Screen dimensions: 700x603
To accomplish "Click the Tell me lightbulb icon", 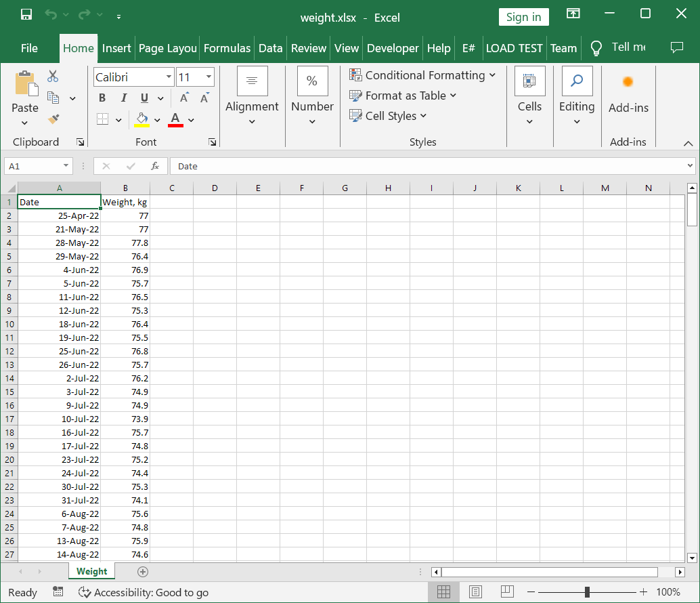I will (596, 48).
